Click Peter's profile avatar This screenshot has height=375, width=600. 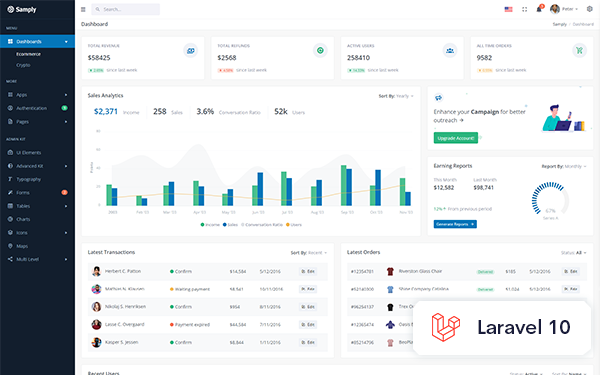pyautogui.click(x=555, y=9)
